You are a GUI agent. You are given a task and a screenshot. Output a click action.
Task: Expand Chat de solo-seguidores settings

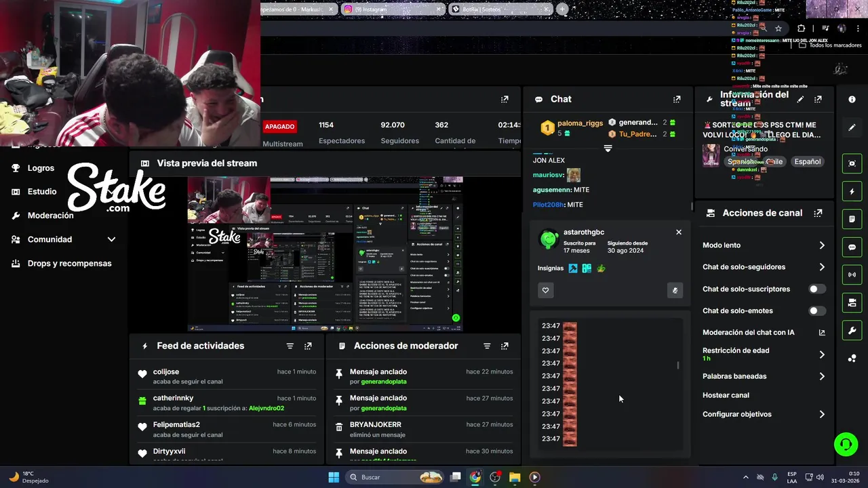coord(822,267)
